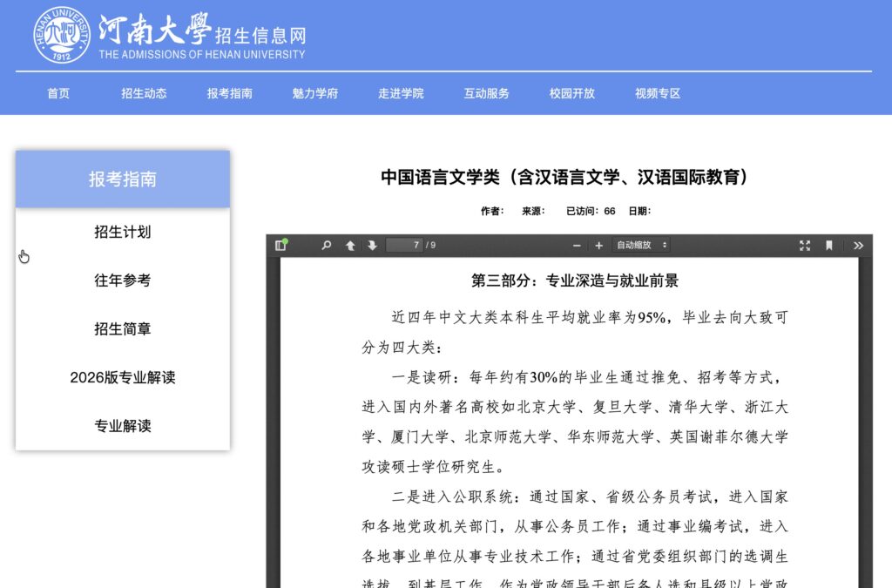892x588 pixels.
Task: Open 魅力学府 navigation item
Action: (315, 93)
